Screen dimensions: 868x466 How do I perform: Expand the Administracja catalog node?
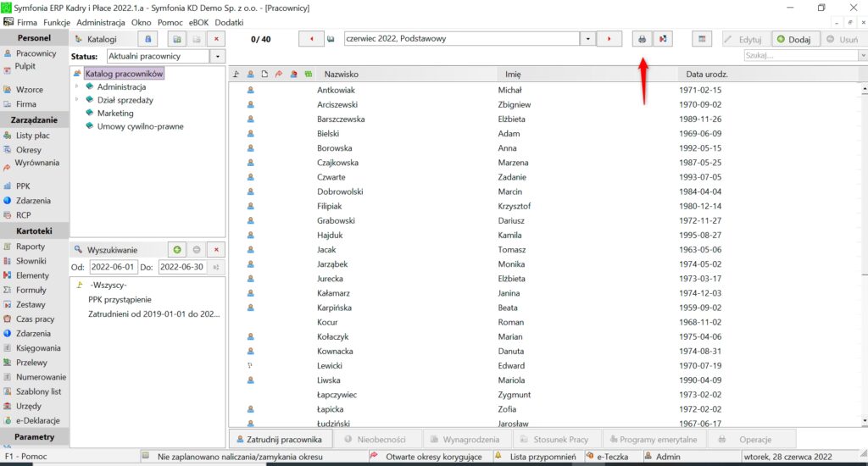coord(76,86)
